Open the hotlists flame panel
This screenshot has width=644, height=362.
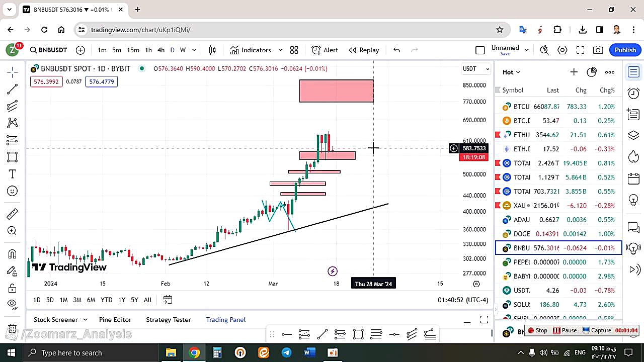(633, 157)
